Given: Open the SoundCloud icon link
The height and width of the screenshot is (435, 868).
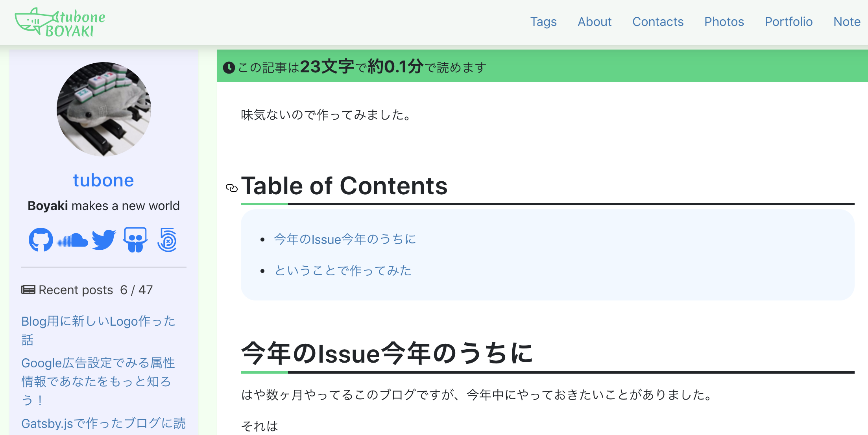Looking at the screenshot, I should [72, 240].
